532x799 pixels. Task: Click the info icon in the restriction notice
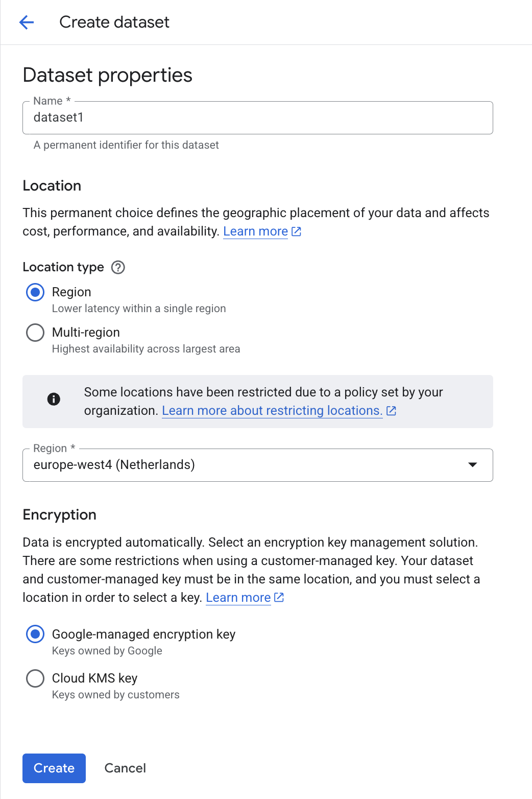point(53,399)
